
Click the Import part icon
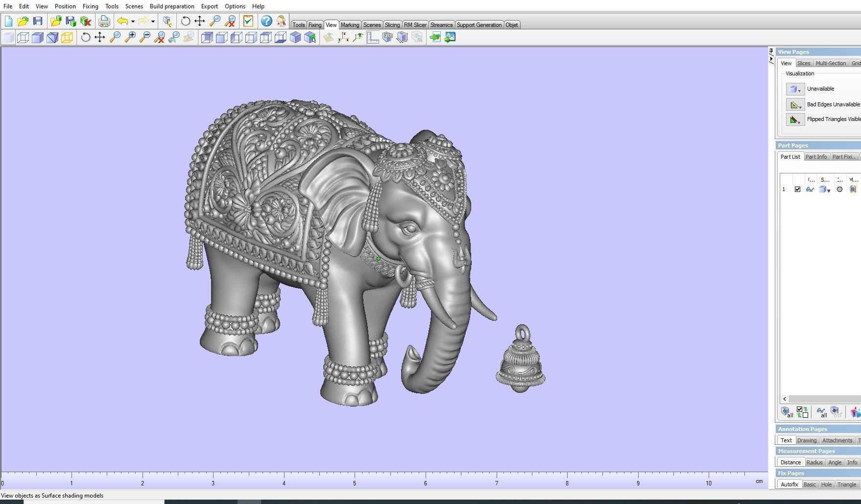point(56,21)
